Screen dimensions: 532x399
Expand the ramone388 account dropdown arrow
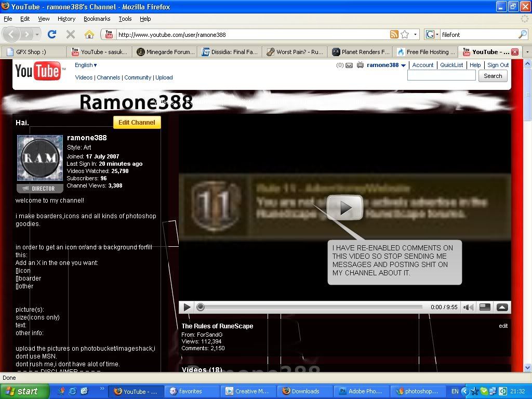pos(404,65)
